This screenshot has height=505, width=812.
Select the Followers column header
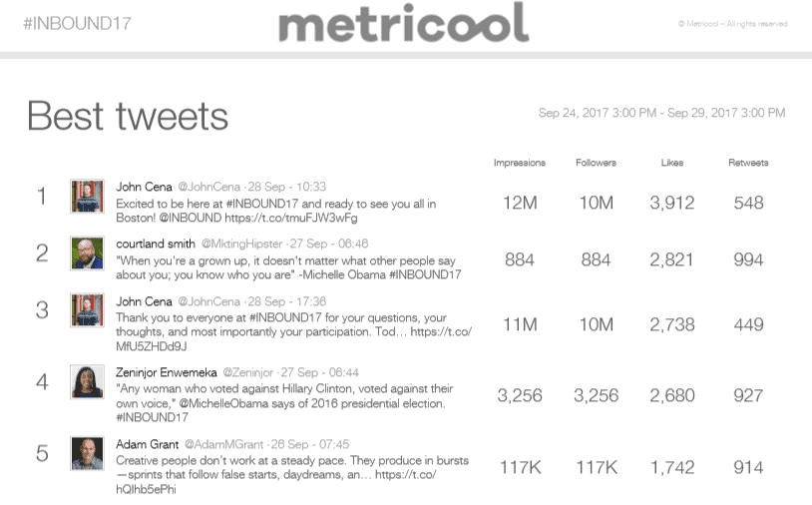[597, 163]
